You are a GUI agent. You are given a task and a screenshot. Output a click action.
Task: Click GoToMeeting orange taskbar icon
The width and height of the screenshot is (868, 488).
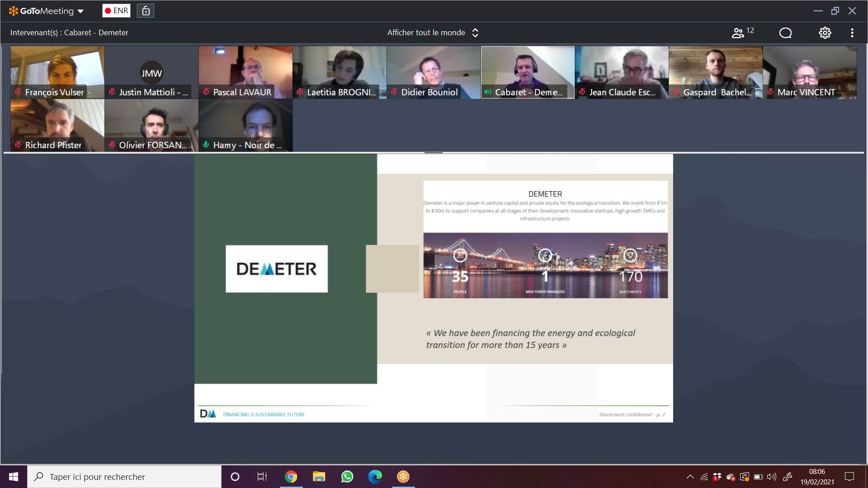click(403, 477)
